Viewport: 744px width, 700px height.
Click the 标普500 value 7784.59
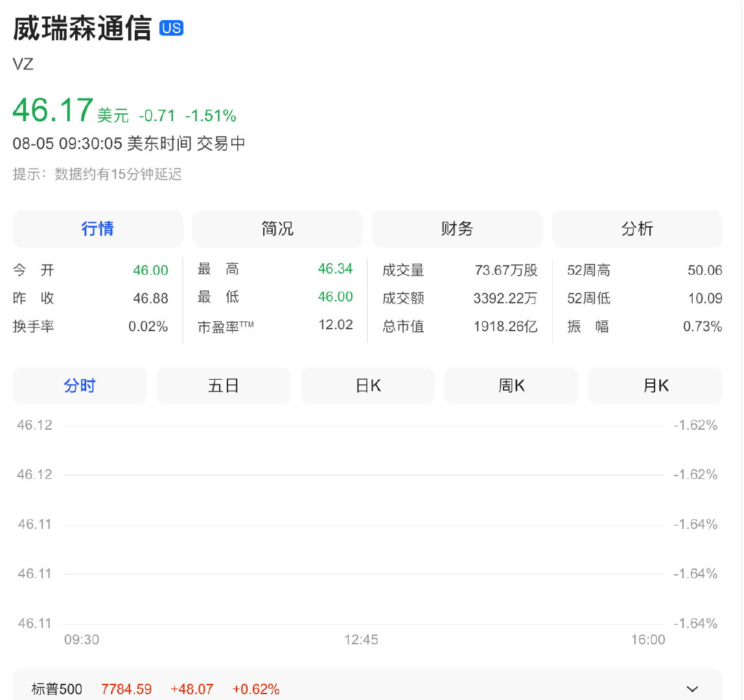[126, 689]
